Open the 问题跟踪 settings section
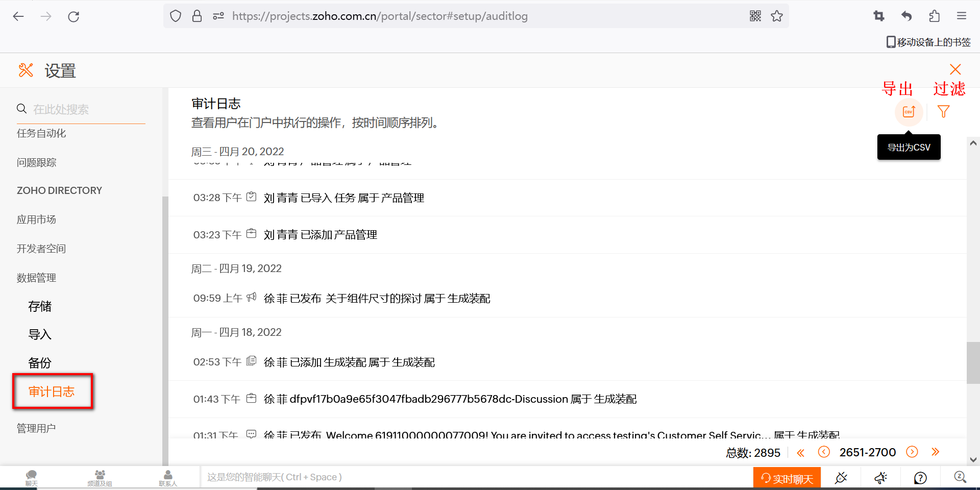Viewport: 980px width, 490px height. click(36, 162)
